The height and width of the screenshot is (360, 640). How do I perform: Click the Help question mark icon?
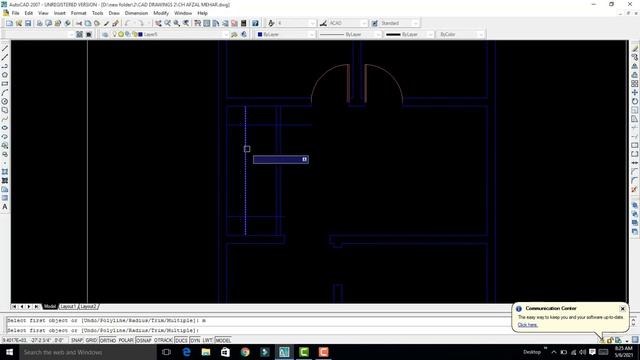pyautogui.click(x=255, y=23)
